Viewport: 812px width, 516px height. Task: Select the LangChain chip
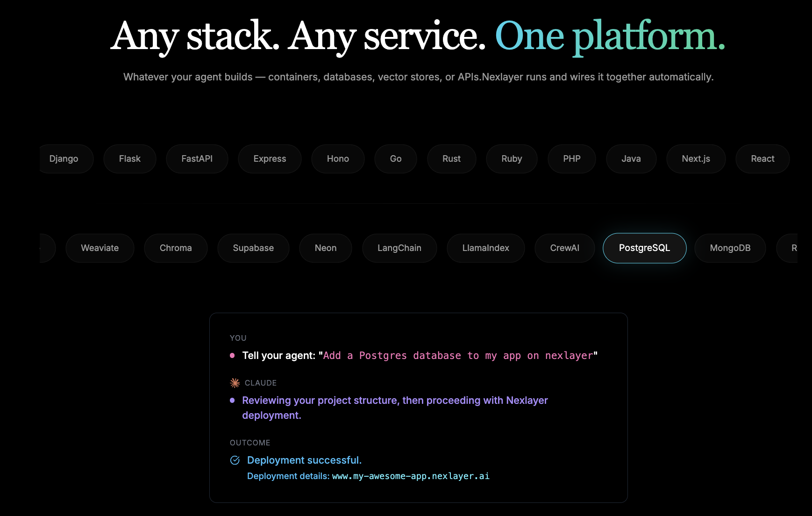tap(399, 248)
